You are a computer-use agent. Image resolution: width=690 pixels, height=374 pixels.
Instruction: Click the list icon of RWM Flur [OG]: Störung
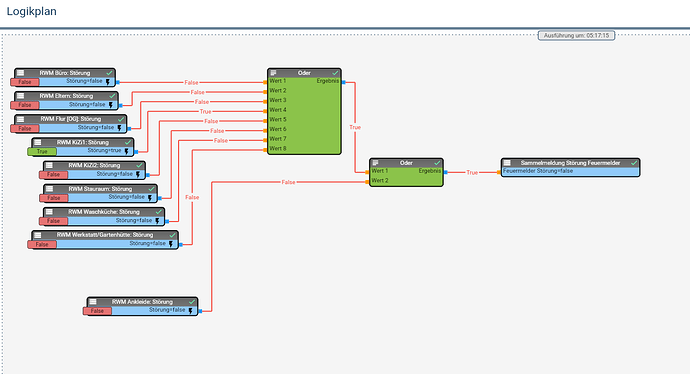coord(21,119)
